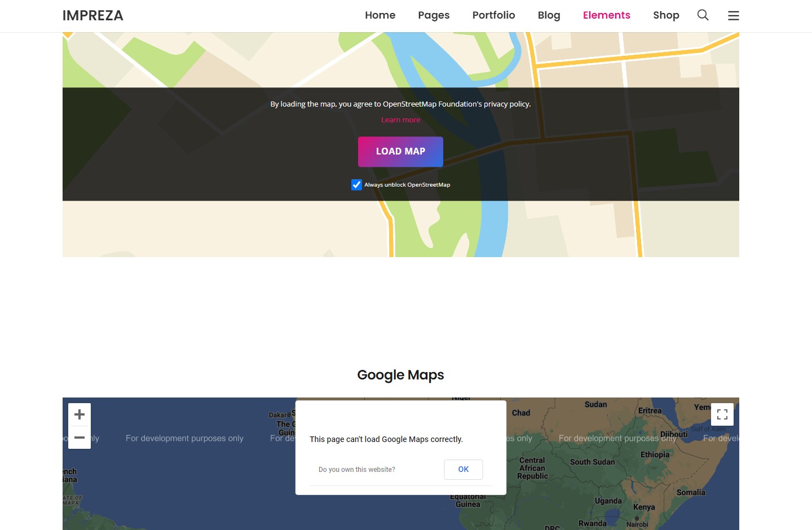Click the IMPREZA site logo
812x530 pixels.
(x=93, y=15)
